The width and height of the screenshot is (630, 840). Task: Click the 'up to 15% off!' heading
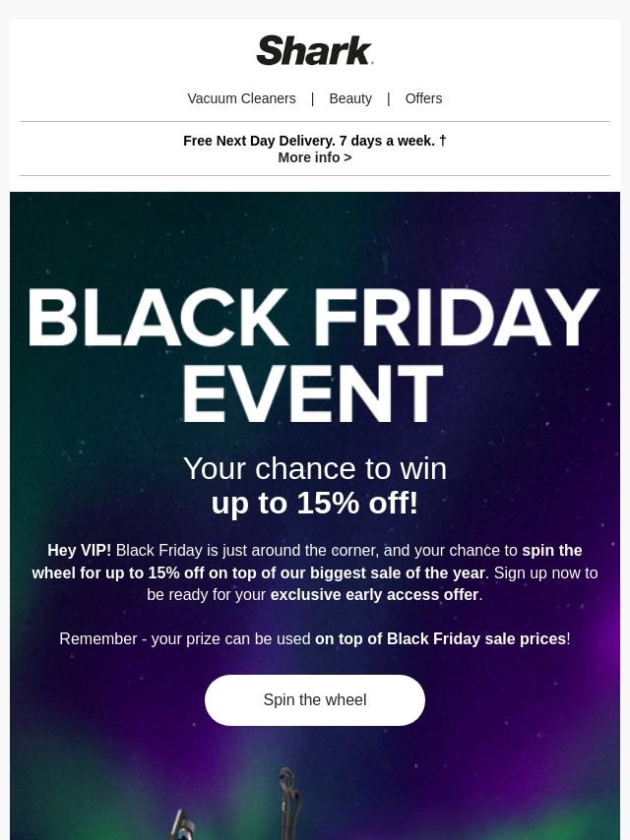(x=314, y=503)
